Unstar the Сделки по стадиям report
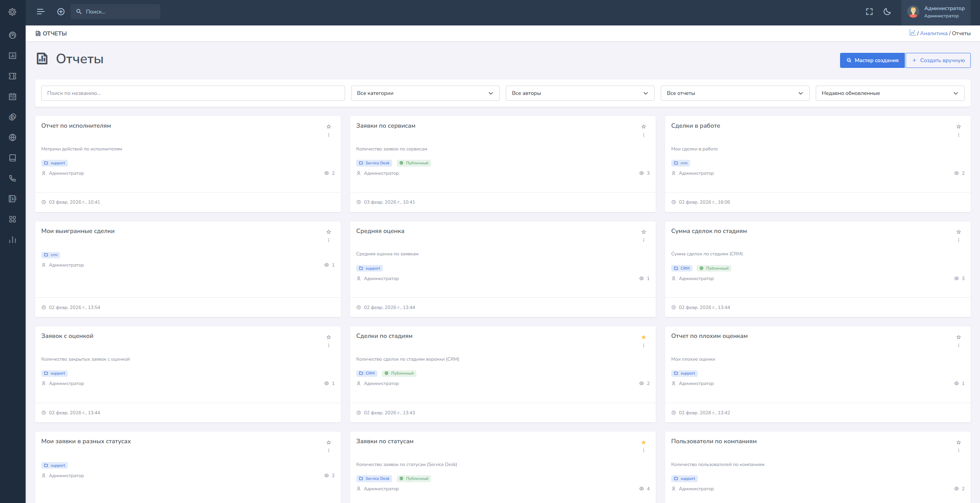Viewport: 980px width, 503px height. pos(643,337)
